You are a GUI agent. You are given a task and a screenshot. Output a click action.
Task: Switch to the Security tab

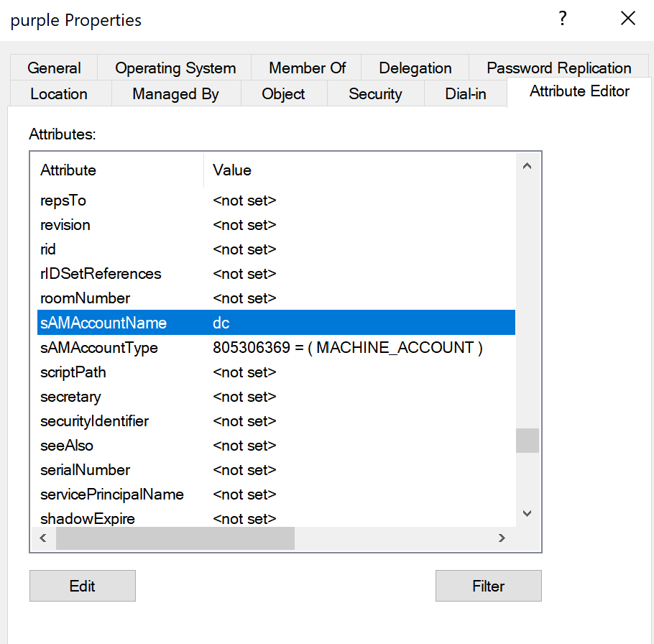(x=375, y=94)
